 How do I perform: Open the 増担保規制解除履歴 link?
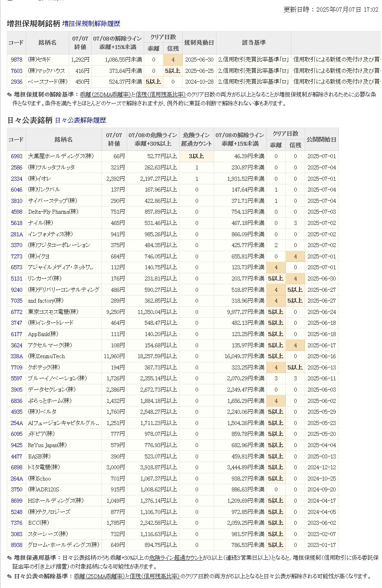coord(91,24)
